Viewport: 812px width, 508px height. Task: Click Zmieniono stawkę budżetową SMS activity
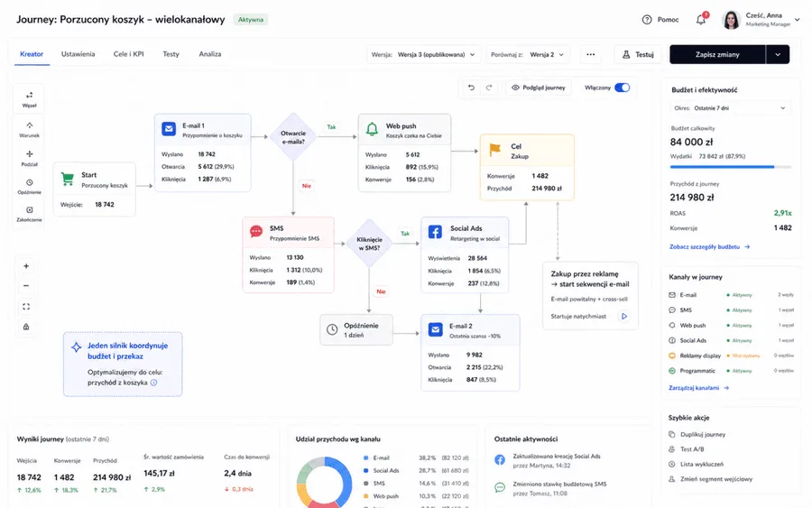pyautogui.click(x=551, y=488)
